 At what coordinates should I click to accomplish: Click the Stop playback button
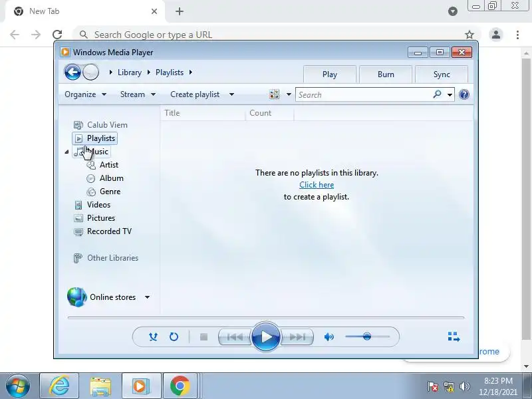203,336
